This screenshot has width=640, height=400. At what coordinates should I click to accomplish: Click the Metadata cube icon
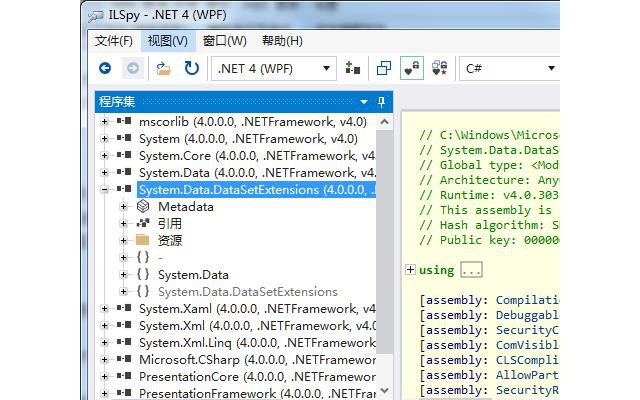pos(143,207)
